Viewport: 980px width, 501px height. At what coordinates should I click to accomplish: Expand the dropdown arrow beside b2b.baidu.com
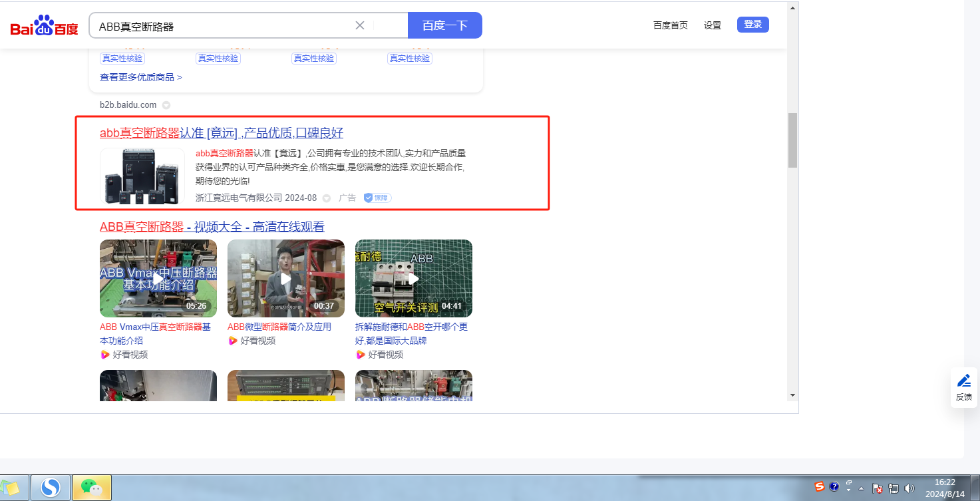coord(166,105)
